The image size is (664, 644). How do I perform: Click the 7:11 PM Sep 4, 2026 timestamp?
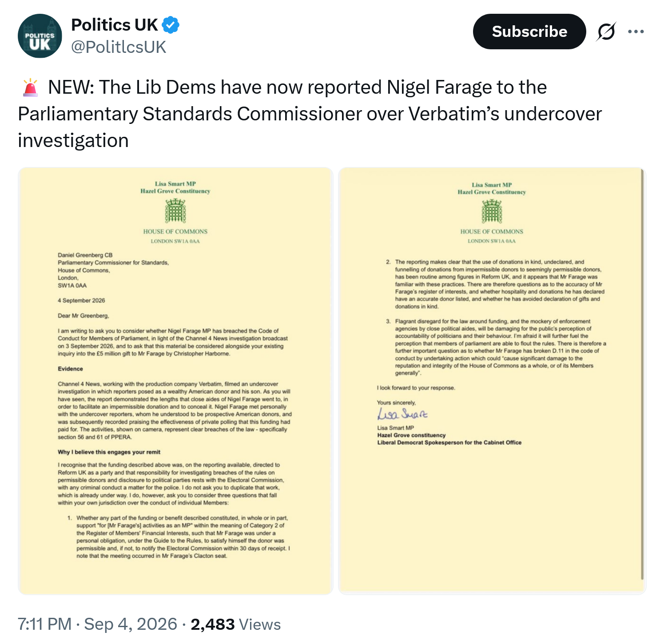pos(97,624)
